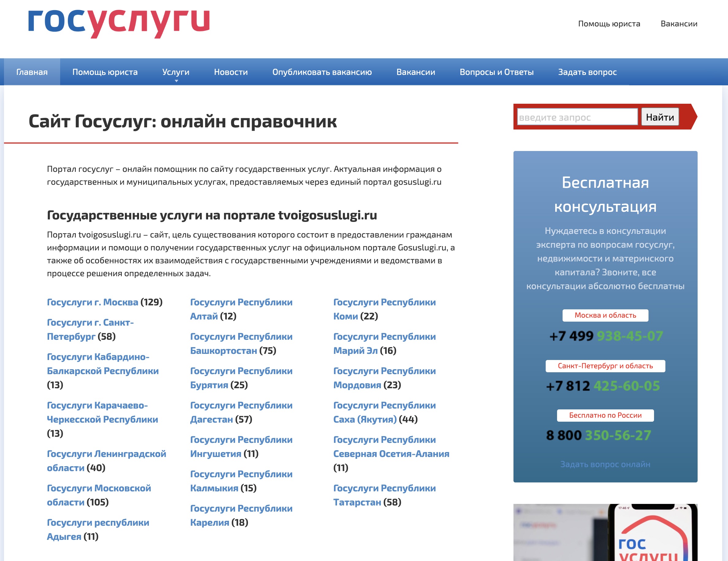The width and height of the screenshot is (728, 561).
Task: Open Госуслуги Московской области link
Action: [x=99, y=495]
